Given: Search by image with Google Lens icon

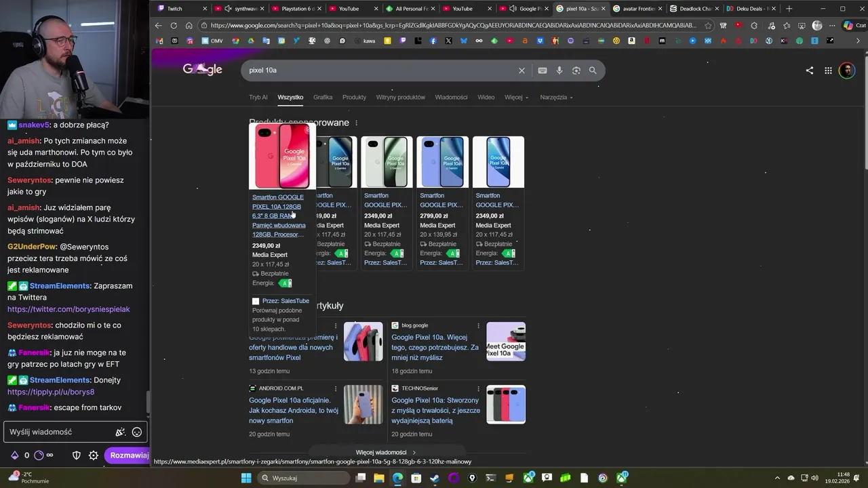Looking at the screenshot, I should tap(576, 70).
